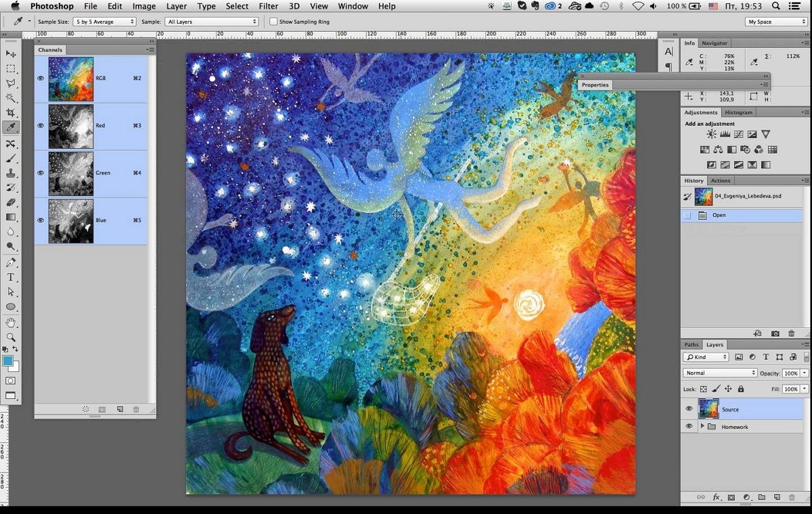Viewport: 812px width, 514px height.
Task: Open the Opacity slider dropdown arrow
Action: click(805, 373)
